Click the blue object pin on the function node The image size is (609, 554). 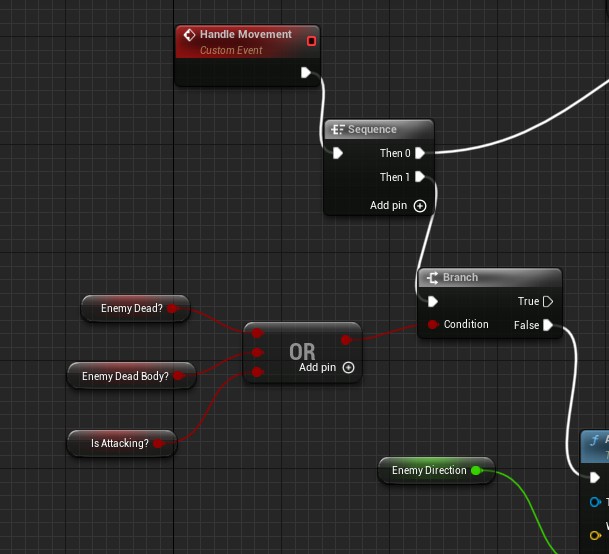pyautogui.click(x=595, y=502)
